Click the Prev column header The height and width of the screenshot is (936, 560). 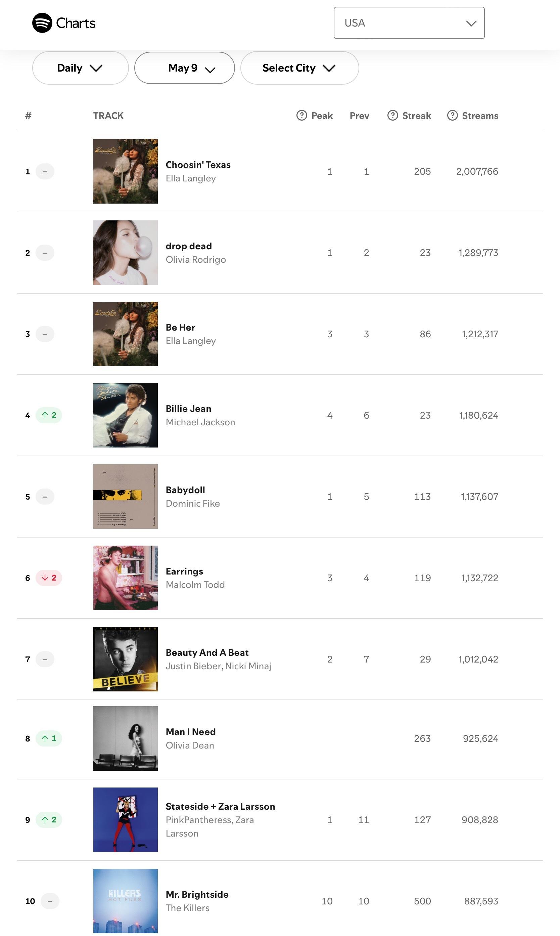tap(359, 116)
